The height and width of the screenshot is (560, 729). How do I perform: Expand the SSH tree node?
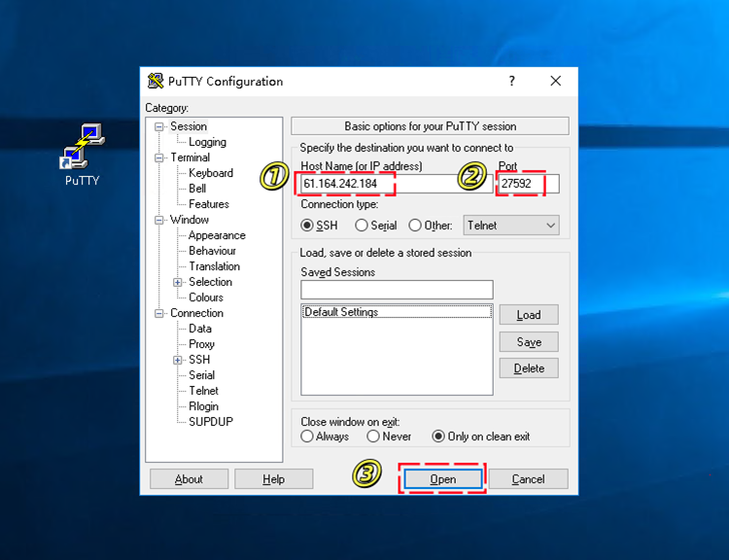(x=178, y=360)
